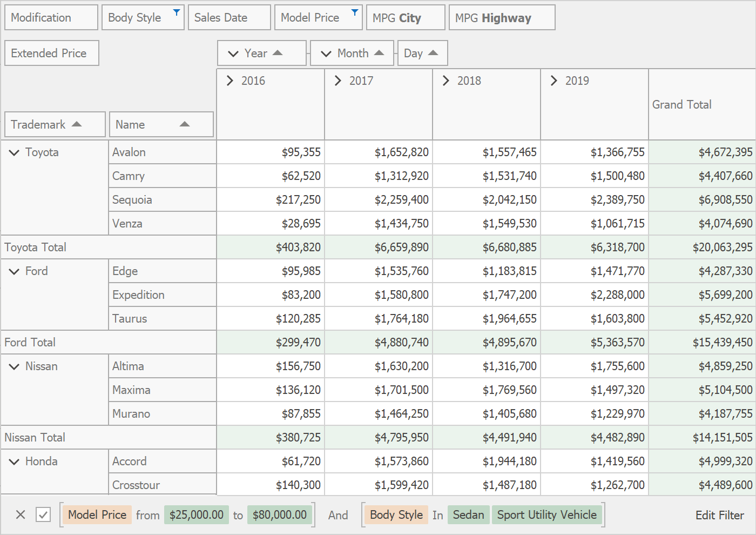756x535 pixels.
Task: Collapse the Month field chevron
Action: tap(326, 54)
